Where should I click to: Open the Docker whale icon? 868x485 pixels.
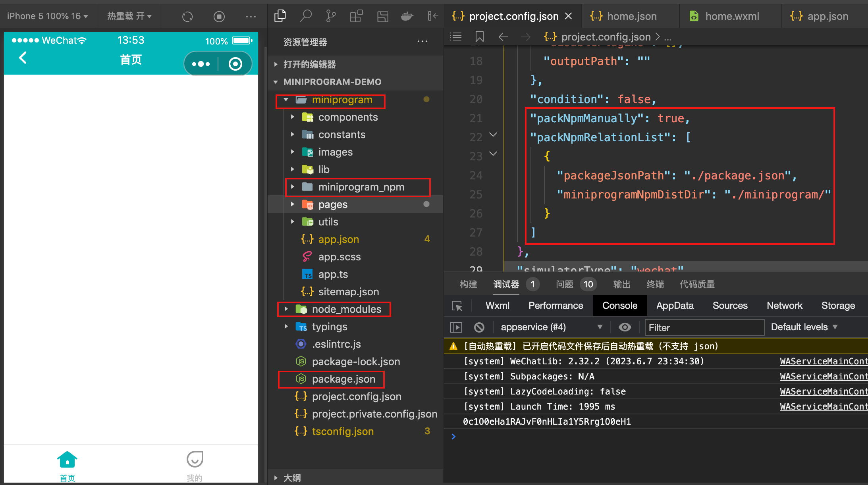point(407,16)
